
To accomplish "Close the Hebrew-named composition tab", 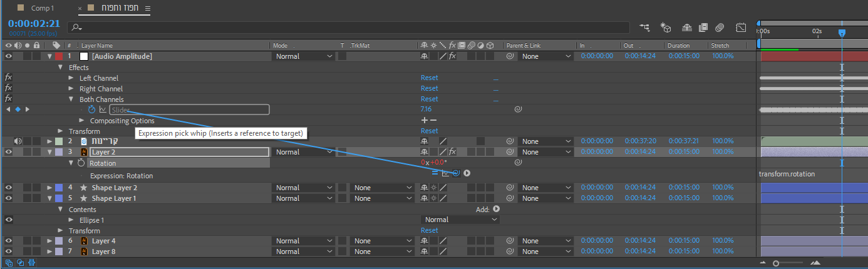I will (x=80, y=9).
